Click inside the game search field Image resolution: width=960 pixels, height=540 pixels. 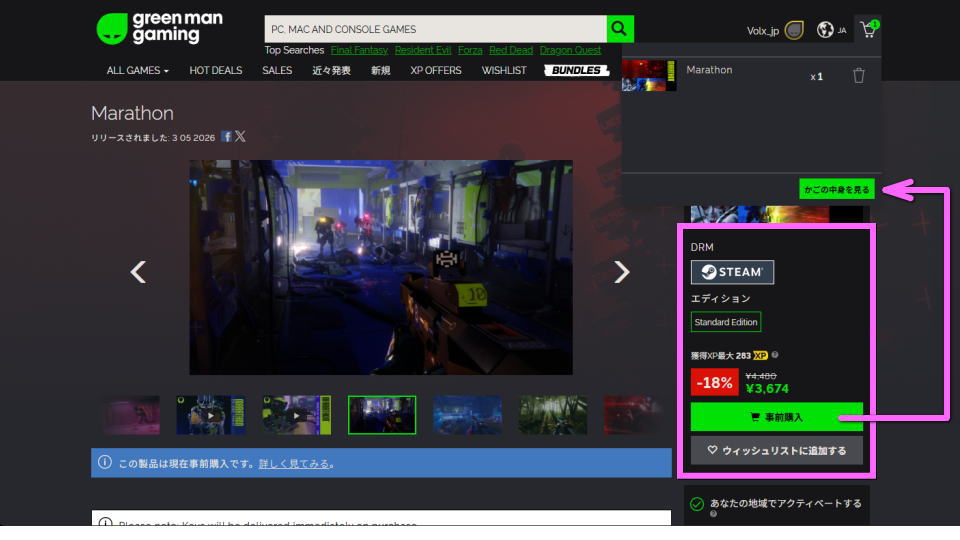435,29
